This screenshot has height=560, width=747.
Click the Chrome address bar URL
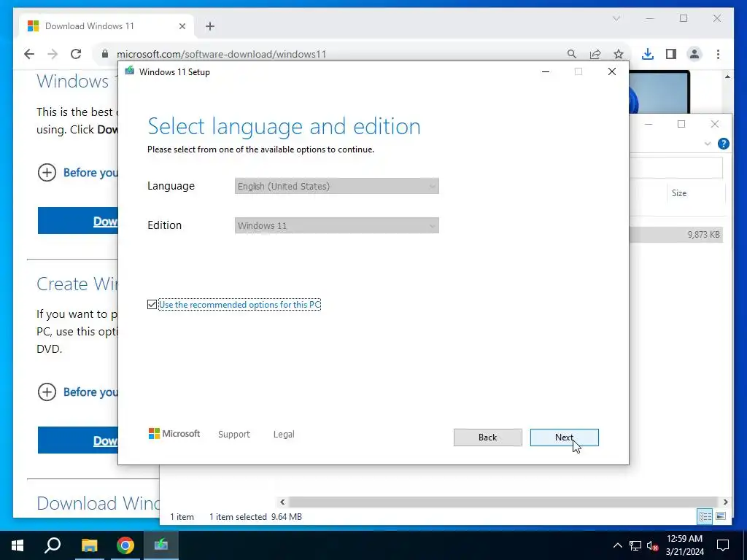[222, 54]
